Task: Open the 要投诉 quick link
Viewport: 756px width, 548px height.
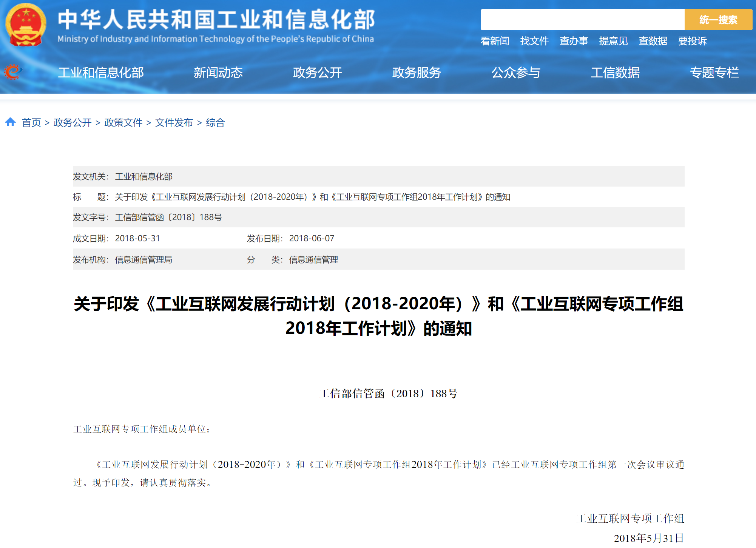Action: [x=692, y=41]
